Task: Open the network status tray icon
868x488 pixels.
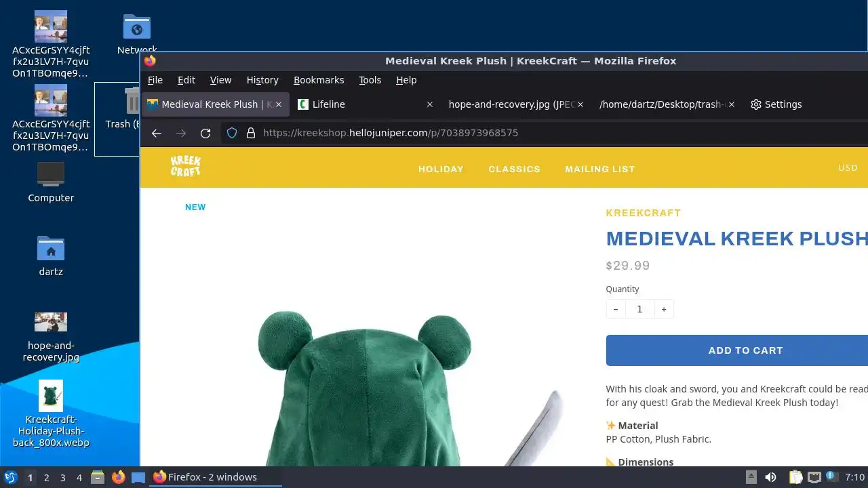Action: click(814, 477)
